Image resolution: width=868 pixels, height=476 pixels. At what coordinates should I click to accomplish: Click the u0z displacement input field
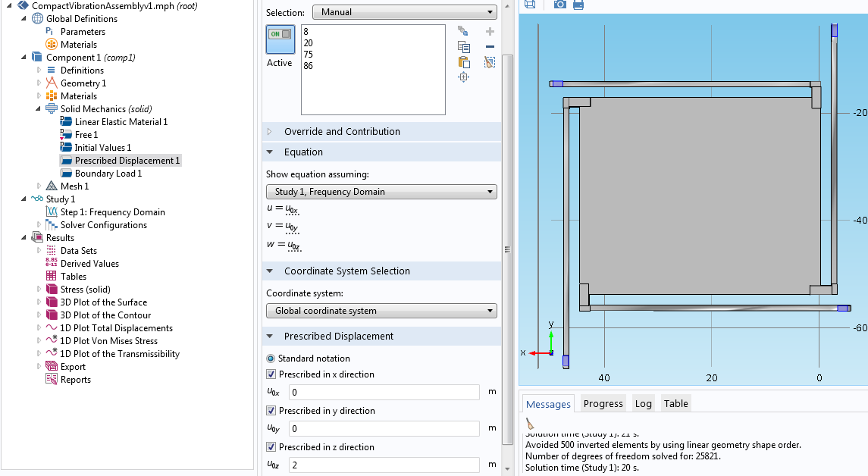pyautogui.click(x=384, y=465)
